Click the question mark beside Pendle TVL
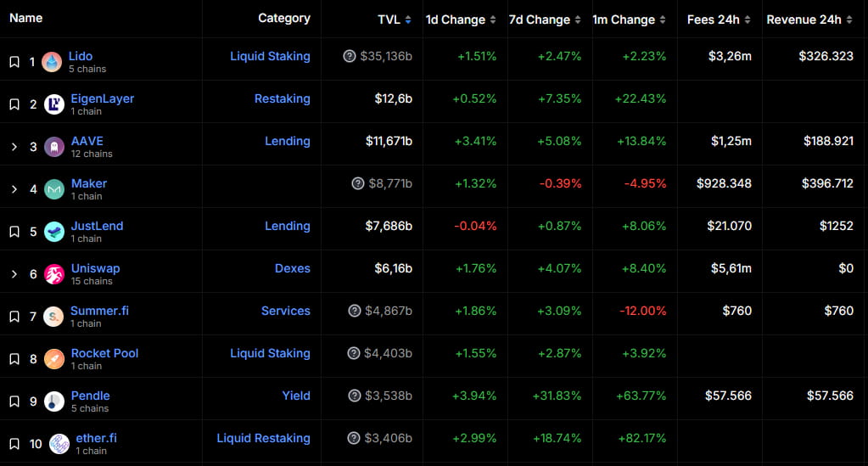868x466 pixels. click(x=355, y=396)
